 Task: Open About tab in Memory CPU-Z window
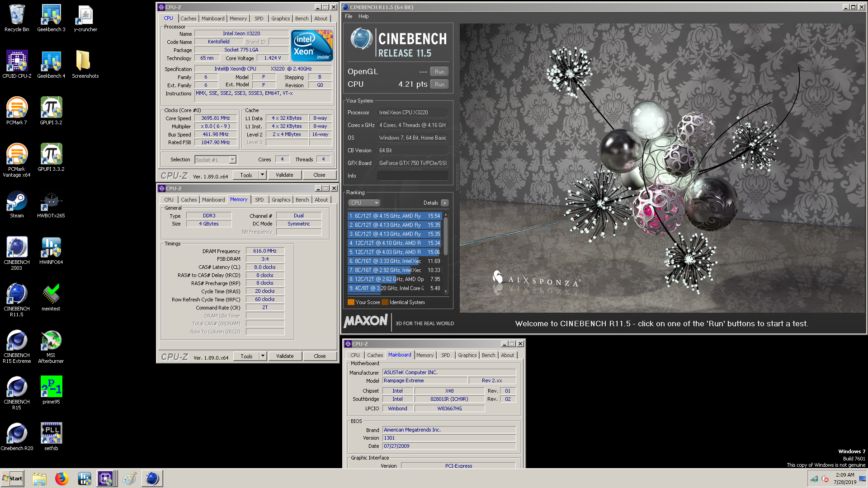pos(321,200)
